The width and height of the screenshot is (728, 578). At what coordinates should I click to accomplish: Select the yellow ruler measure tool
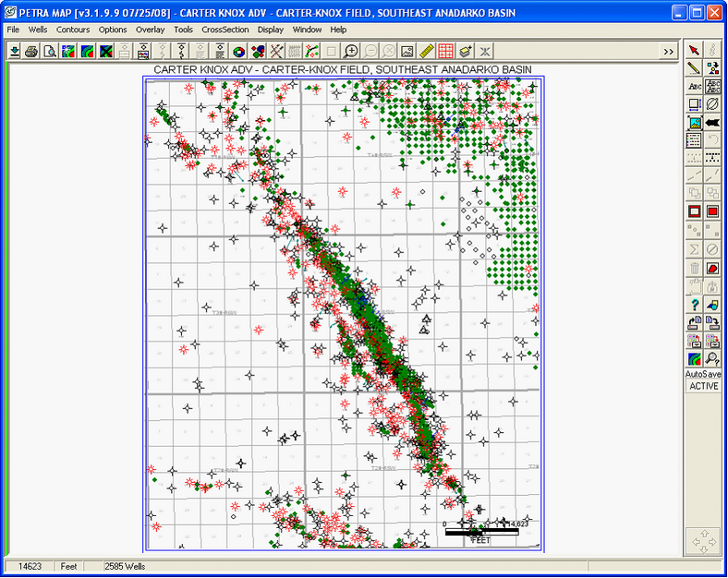(426, 51)
